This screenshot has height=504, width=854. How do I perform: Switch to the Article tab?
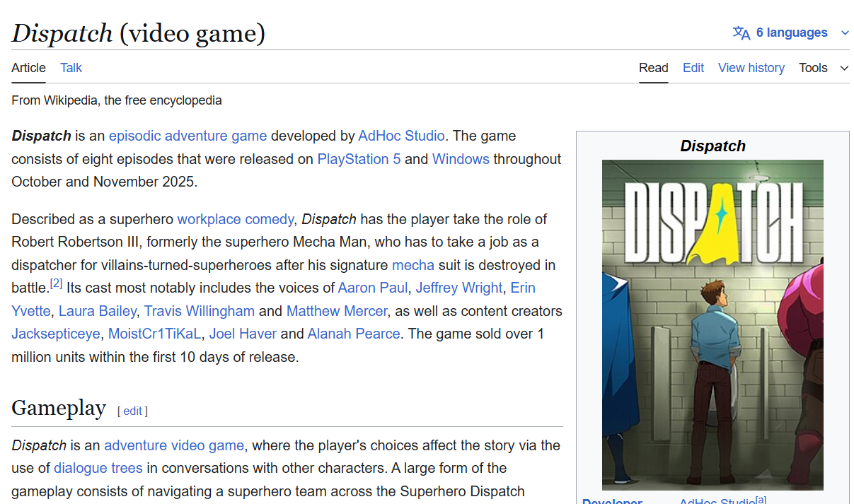[28, 68]
